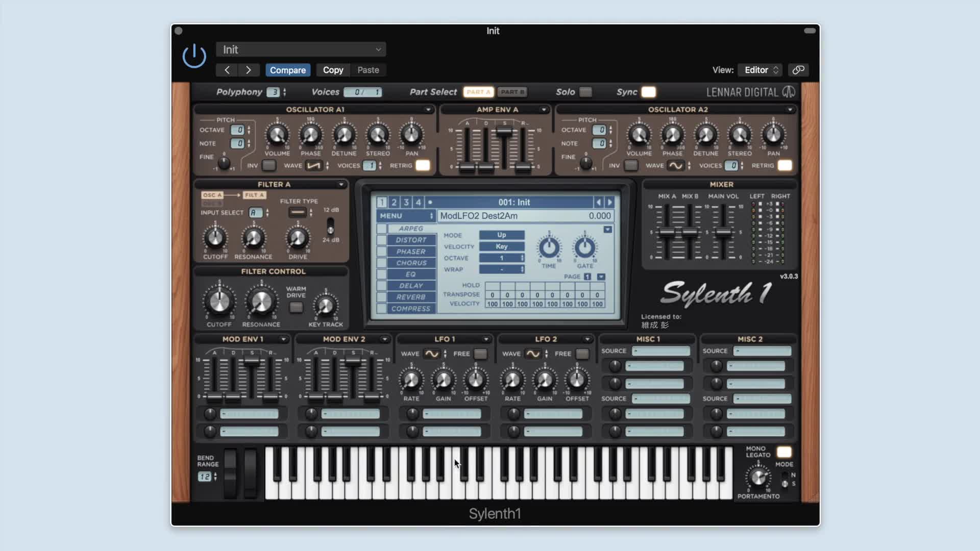Image resolution: width=980 pixels, height=551 pixels.
Task: Enable the Solo switch
Action: (585, 92)
